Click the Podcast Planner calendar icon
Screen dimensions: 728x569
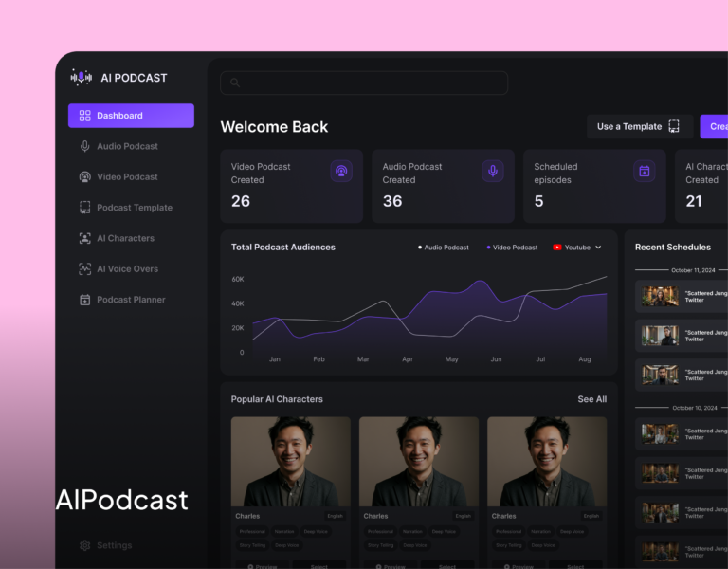85,300
